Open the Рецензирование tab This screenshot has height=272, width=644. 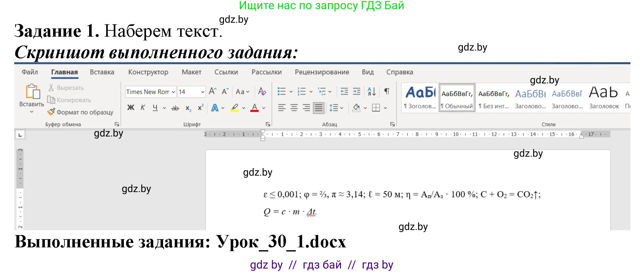[322, 72]
